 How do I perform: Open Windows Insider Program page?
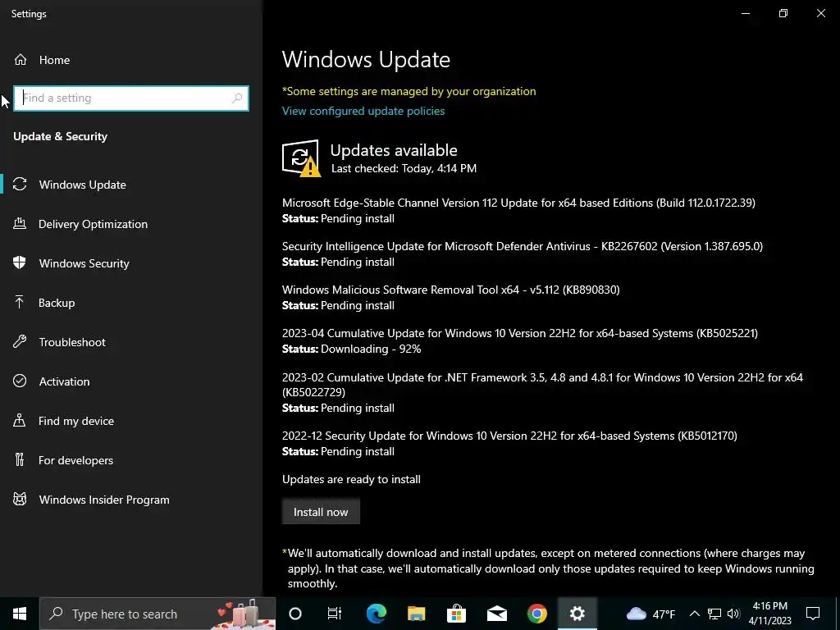coord(131,500)
